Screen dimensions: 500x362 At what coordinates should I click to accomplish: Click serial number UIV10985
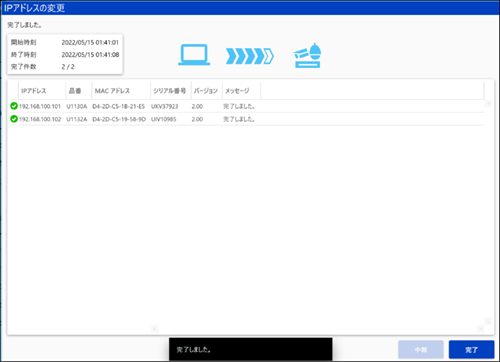(164, 119)
